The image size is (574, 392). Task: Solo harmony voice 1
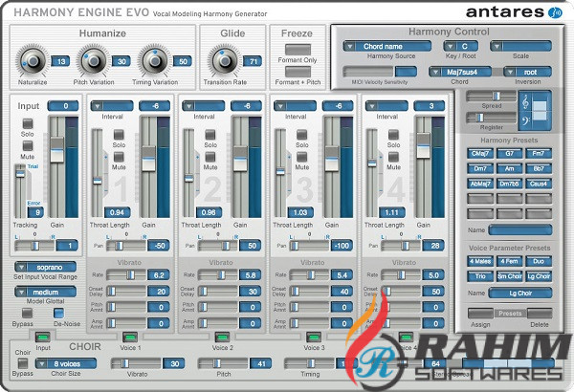coord(119,135)
